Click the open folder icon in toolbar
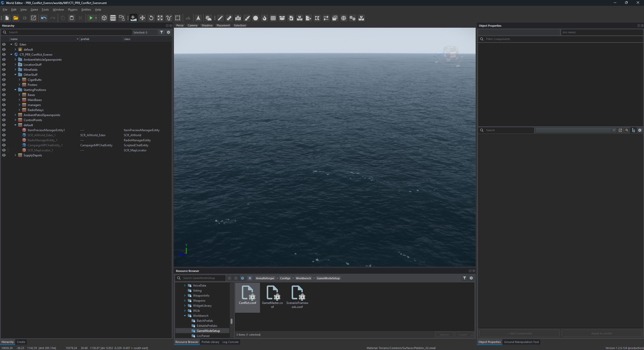This screenshot has width=644, height=350. point(16,18)
